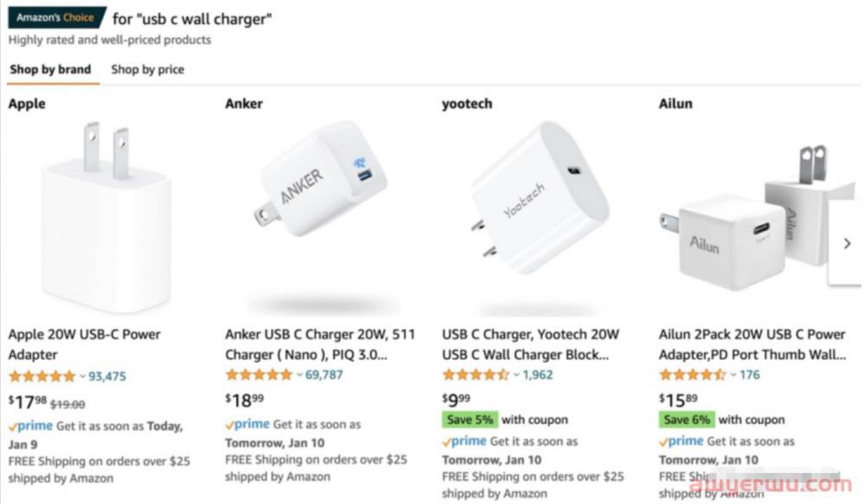This screenshot has height=504, width=864.
Task: Expand rating dropdown beside 69,787
Action: coord(300,375)
